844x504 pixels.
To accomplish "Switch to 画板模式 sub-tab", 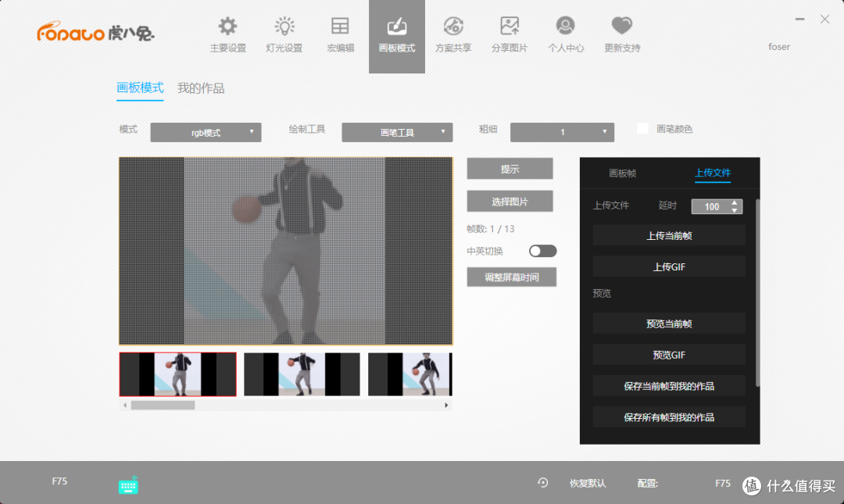I will coord(140,88).
